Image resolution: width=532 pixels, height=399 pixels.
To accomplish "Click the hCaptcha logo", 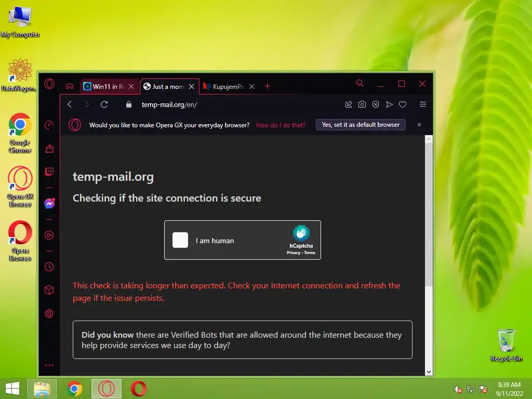I will (301, 233).
